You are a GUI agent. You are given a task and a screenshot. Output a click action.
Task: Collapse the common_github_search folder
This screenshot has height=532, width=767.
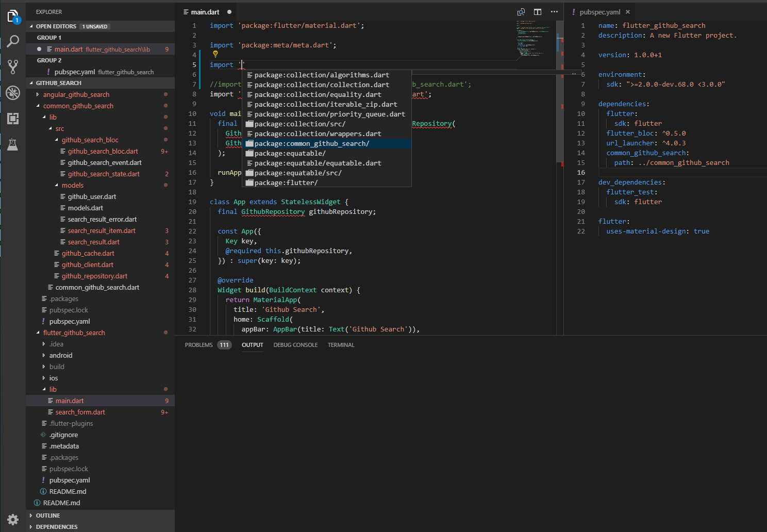pyautogui.click(x=38, y=106)
